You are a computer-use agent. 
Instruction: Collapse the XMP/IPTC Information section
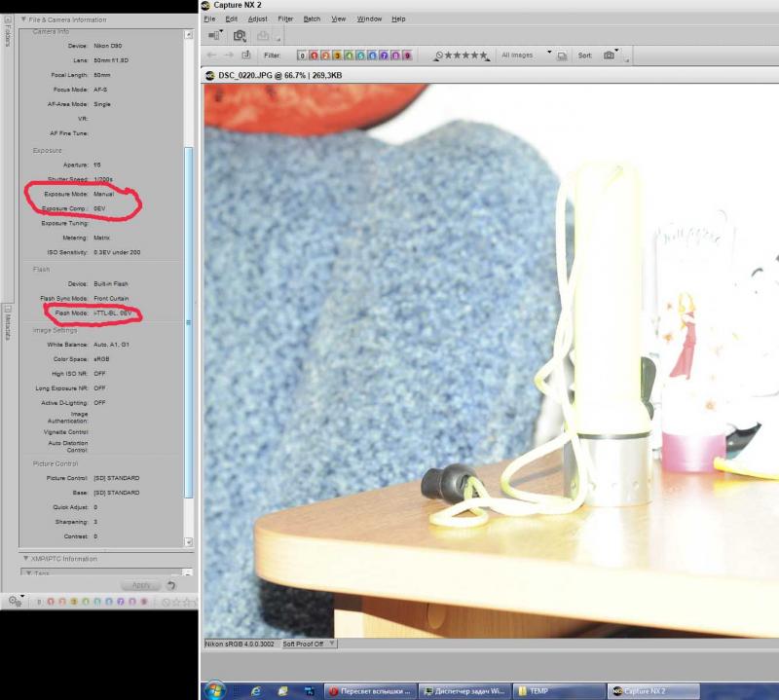[26, 559]
